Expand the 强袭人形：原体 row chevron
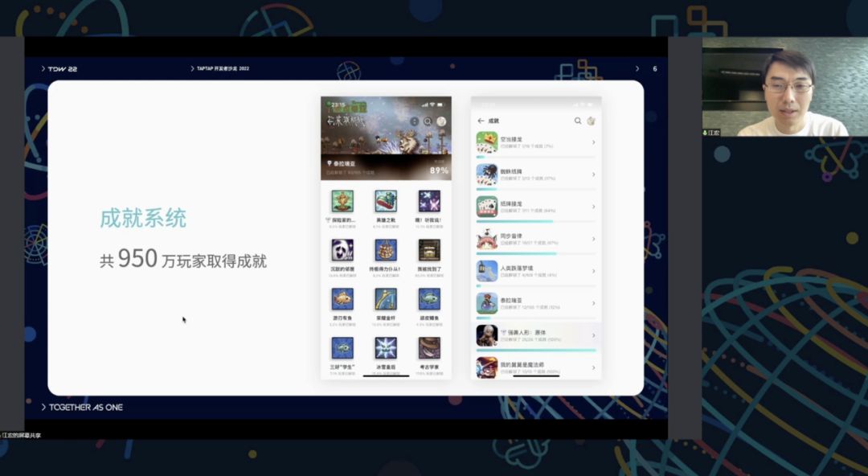 [x=593, y=335]
